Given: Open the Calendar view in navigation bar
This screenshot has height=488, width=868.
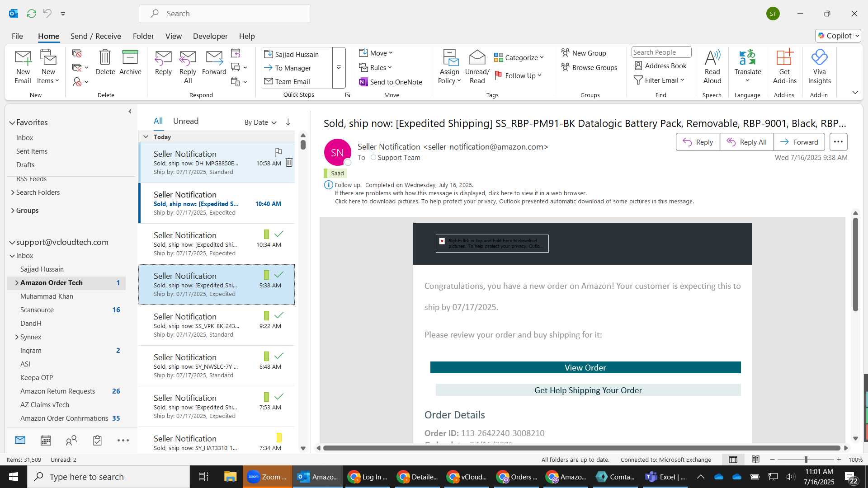Looking at the screenshot, I should (46, 440).
